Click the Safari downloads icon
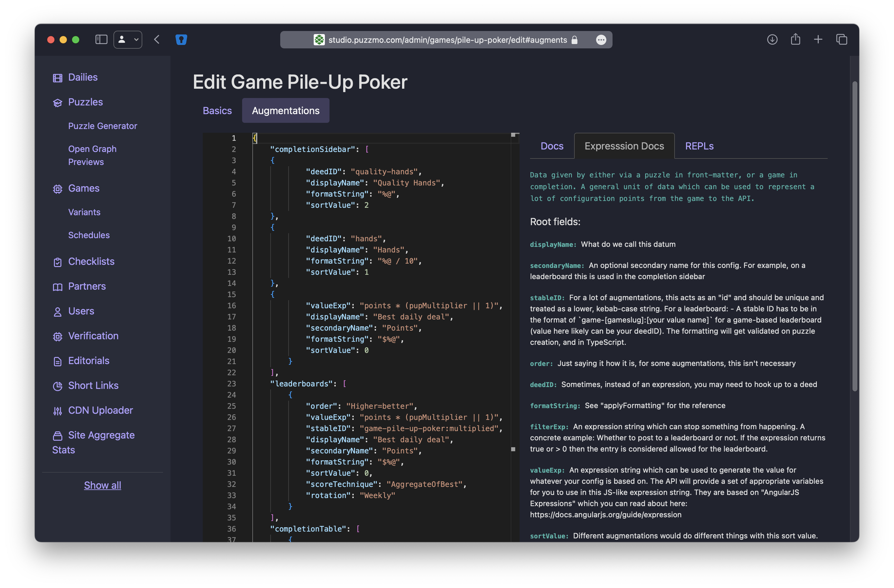The image size is (894, 588). point(772,39)
